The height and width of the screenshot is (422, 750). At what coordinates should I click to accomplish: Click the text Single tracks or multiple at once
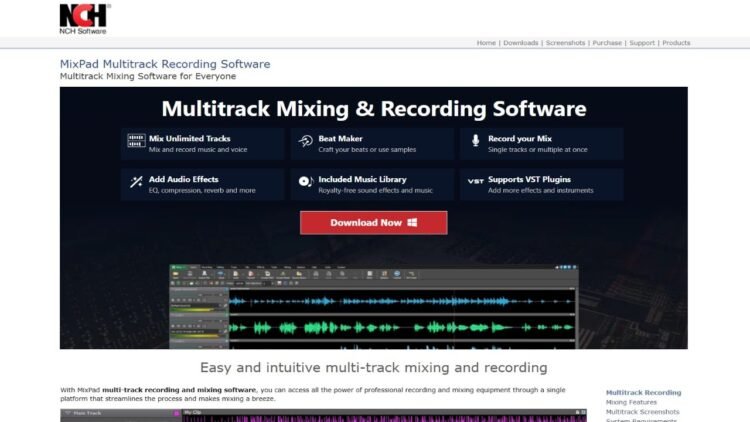point(537,149)
